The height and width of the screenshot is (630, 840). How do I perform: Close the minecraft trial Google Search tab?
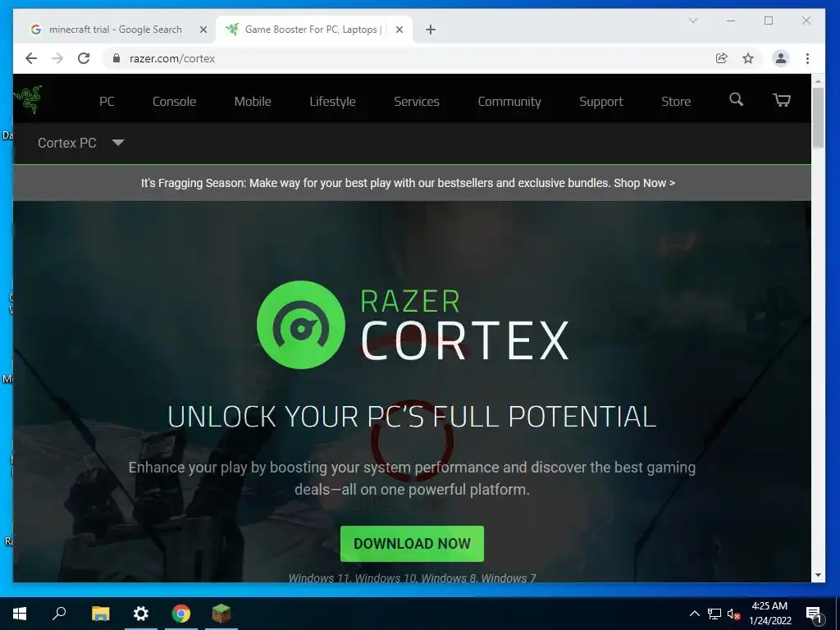click(x=203, y=30)
